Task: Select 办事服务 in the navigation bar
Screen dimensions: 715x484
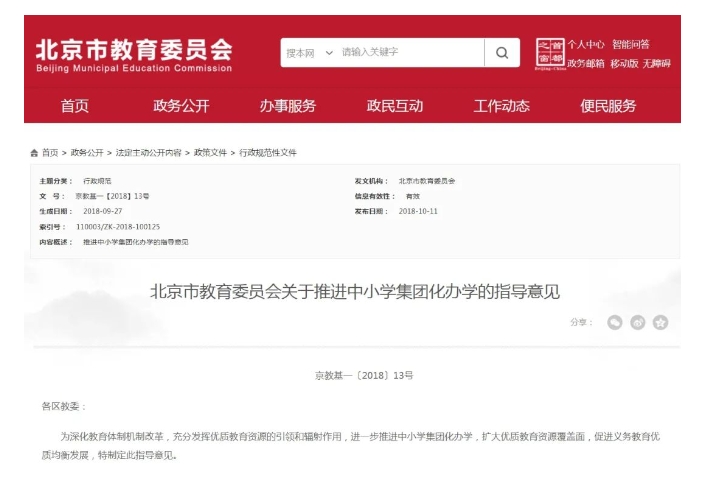Action: point(288,106)
